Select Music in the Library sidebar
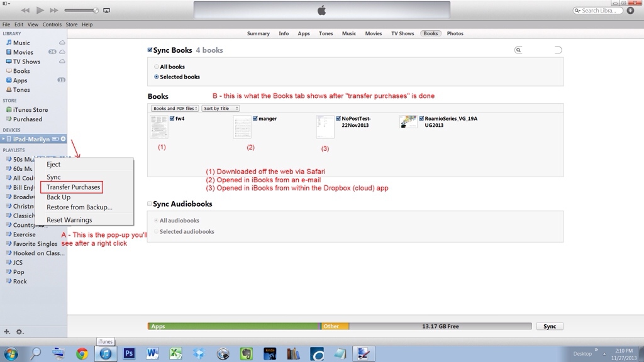Image resolution: width=644 pixels, height=362 pixels. point(21,43)
